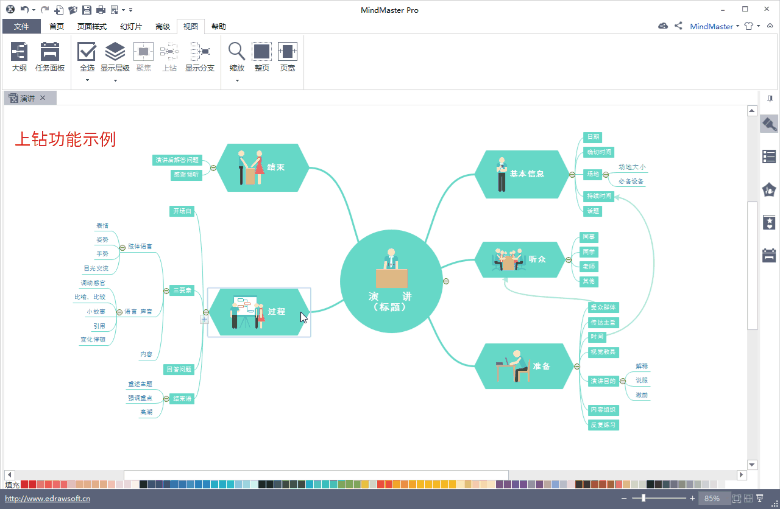Click the print icon in title bar
Screen dimensions: 780x509
100,9
